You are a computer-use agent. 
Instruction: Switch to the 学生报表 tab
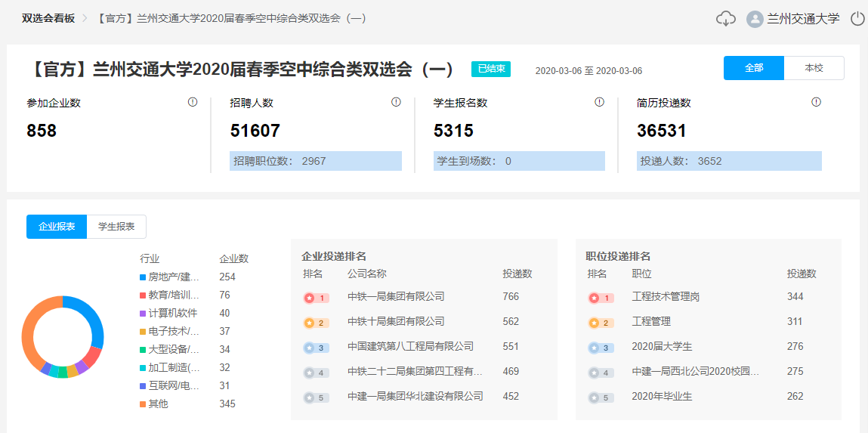tap(116, 227)
